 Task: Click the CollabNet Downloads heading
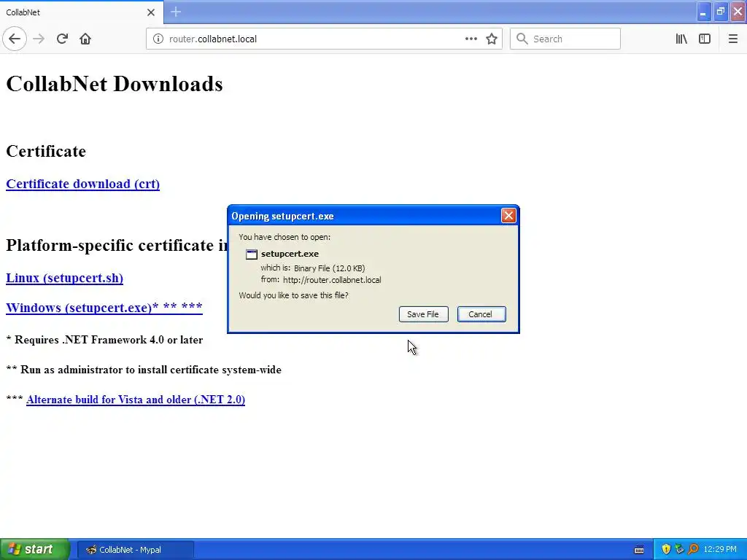tap(115, 84)
